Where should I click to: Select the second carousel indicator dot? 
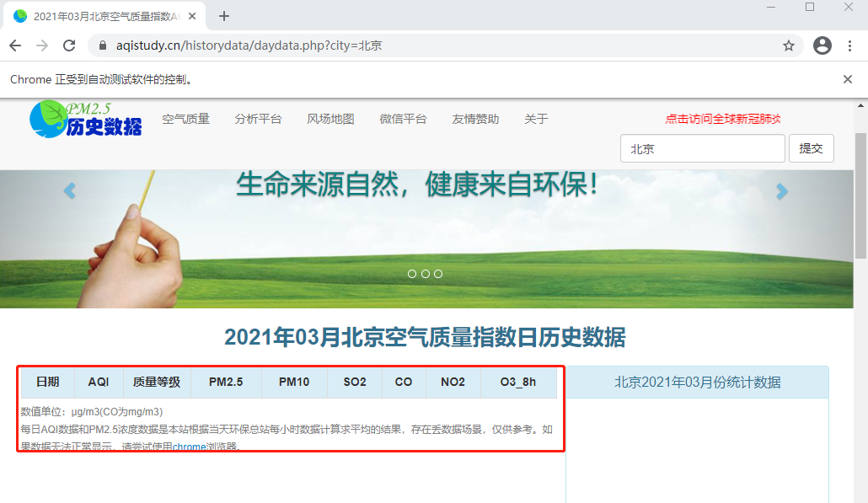[x=425, y=273]
